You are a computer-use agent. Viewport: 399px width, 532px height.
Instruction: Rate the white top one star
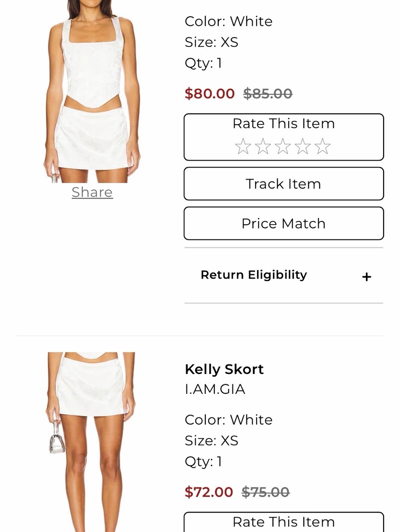click(243, 146)
